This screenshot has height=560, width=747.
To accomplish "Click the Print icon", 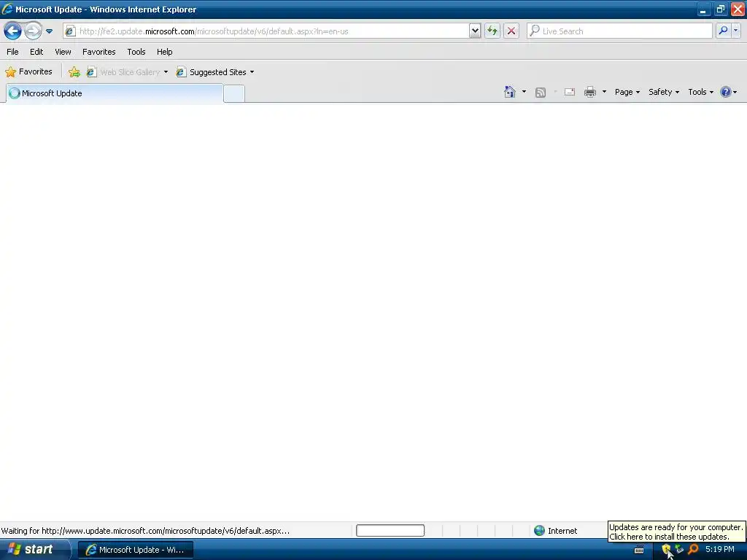I will (x=590, y=92).
